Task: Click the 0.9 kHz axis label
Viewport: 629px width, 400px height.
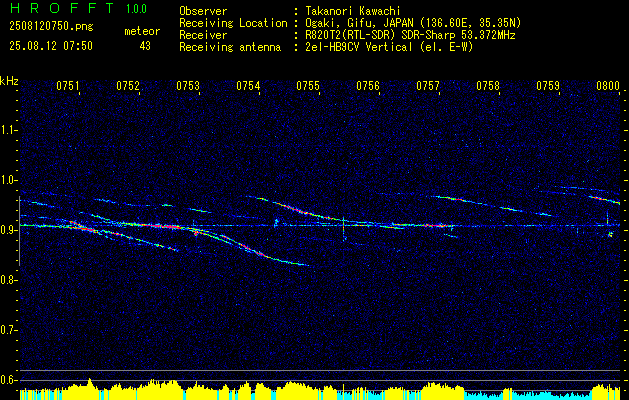Action: click(9, 230)
